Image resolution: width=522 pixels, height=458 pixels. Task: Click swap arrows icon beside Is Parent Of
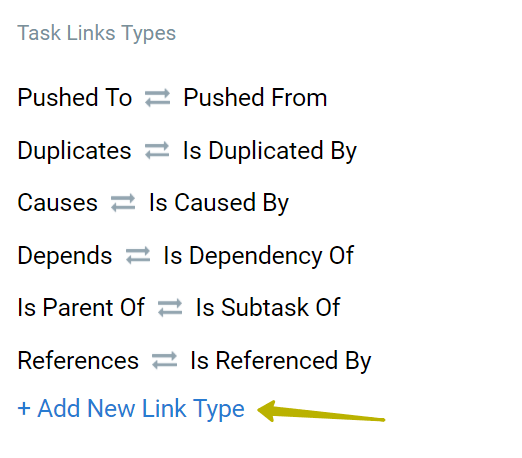point(170,307)
